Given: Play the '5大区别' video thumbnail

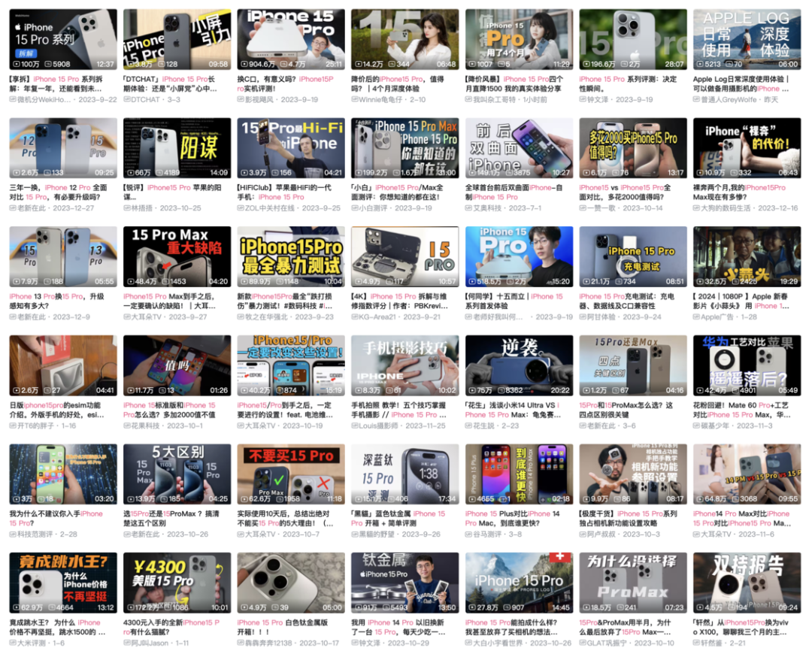Looking at the screenshot, I should point(177,474).
